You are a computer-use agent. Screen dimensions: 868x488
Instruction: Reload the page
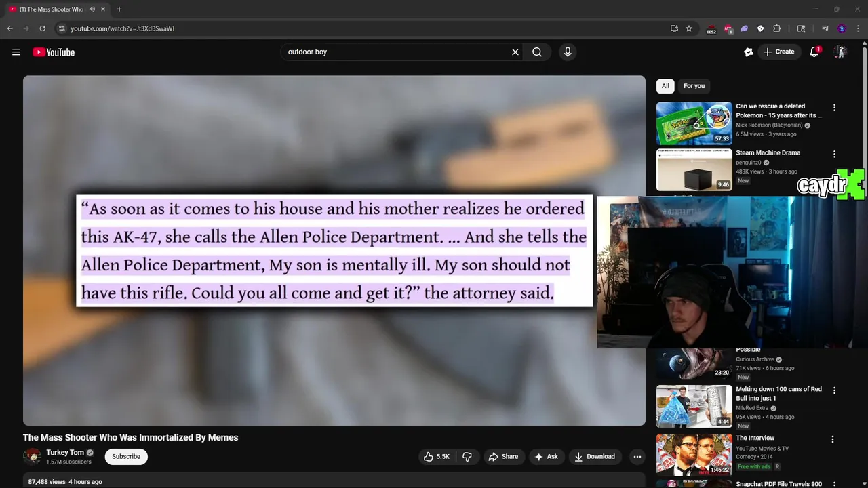point(42,28)
